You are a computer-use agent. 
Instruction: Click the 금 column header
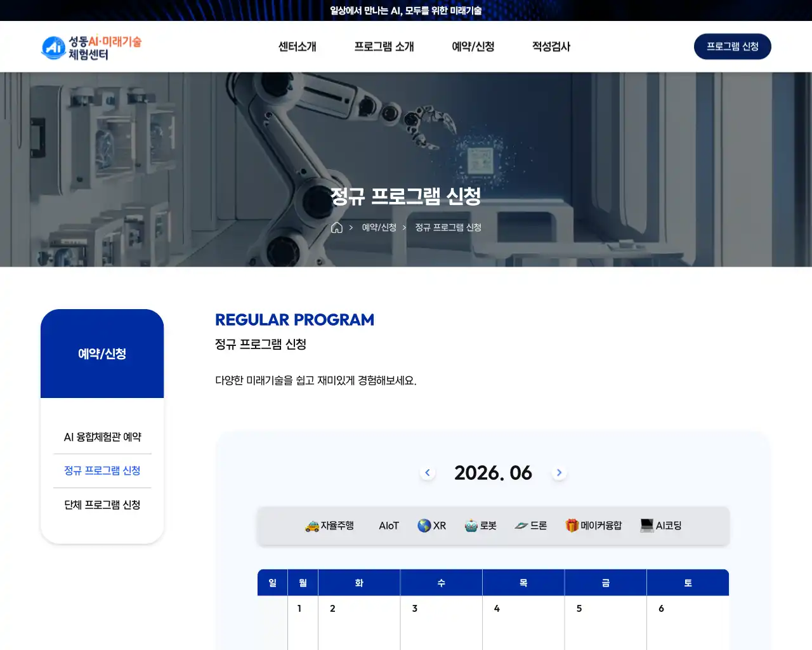[606, 583]
